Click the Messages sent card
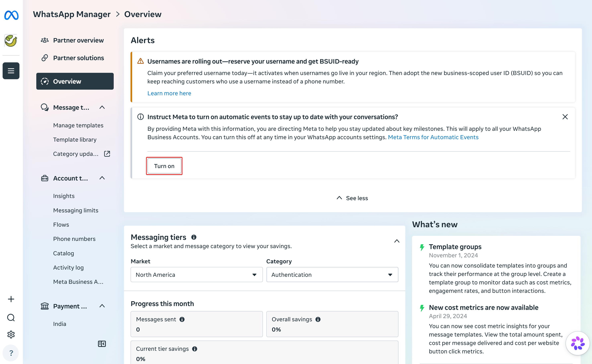This screenshot has width=592, height=364. pos(197,324)
